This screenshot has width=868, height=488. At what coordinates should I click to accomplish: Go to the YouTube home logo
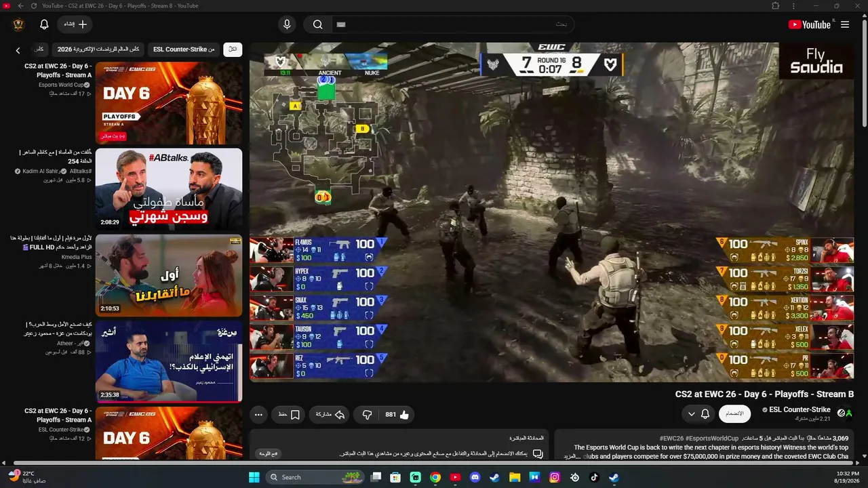click(810, 24)
